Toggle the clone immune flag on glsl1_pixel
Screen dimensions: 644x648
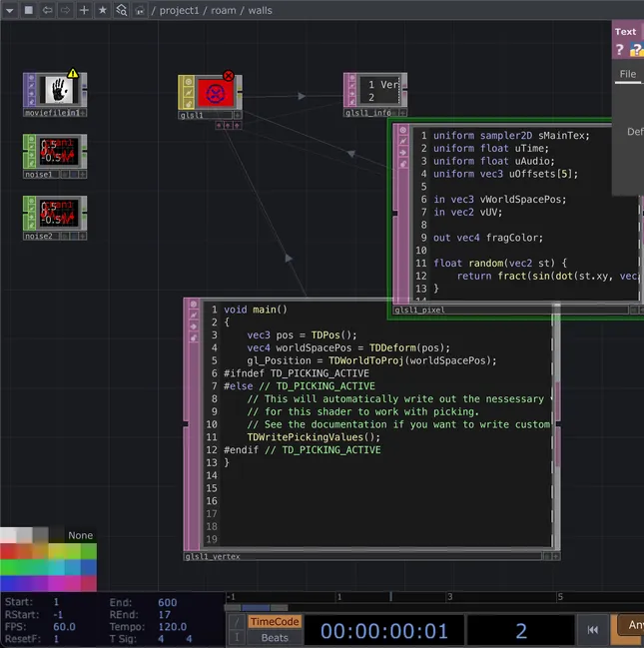tap(403, 142)
